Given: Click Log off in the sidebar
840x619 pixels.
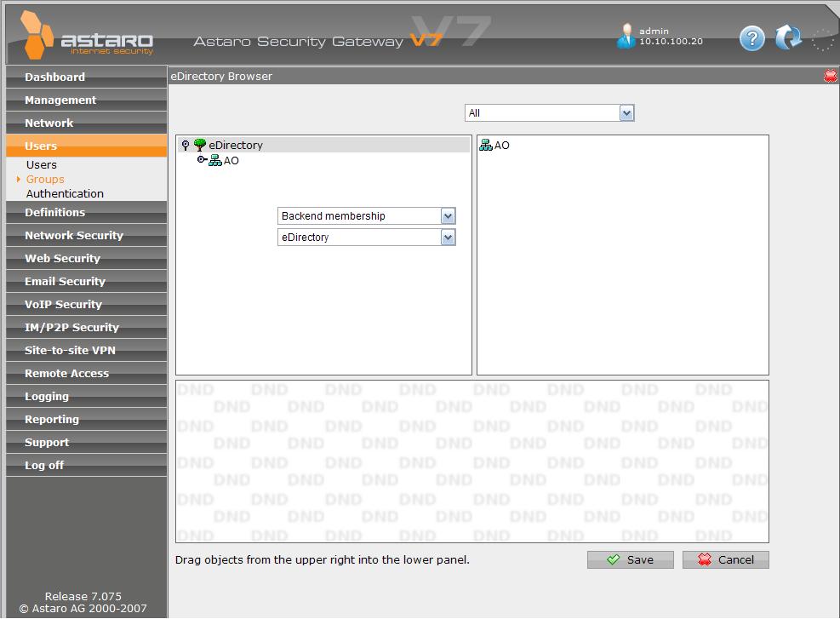Looking at the screenshot, I should click(x=87, y=467).
